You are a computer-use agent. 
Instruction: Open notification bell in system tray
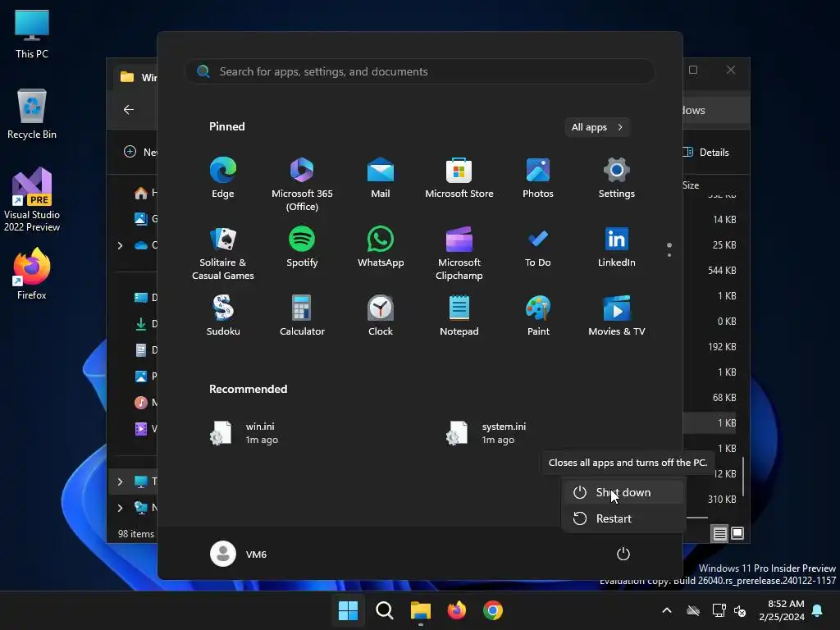pos(818,610)
